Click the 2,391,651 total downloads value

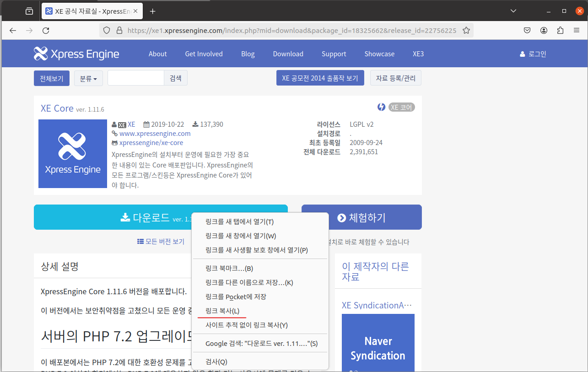pos(364,152)
